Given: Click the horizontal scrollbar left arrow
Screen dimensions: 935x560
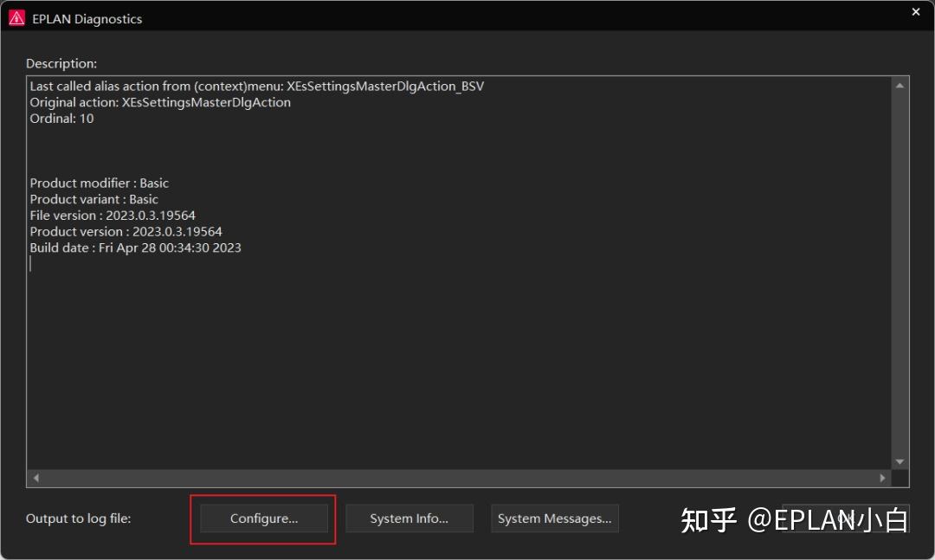Looking at the screenshot, I should tap(36, 479).
